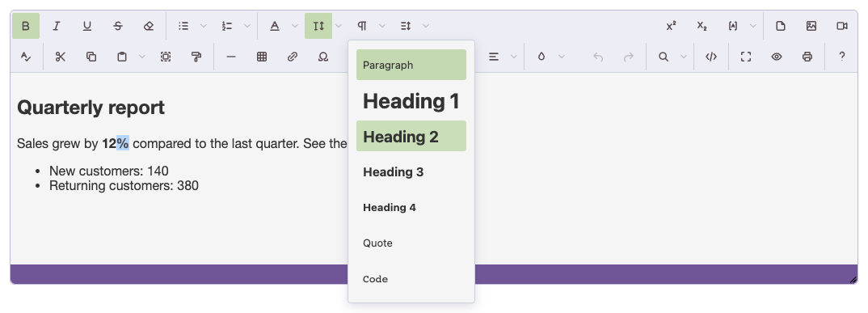Click the paragraph format pilcrow icon
Screen dimensions: 868x313
pos(362,26)
